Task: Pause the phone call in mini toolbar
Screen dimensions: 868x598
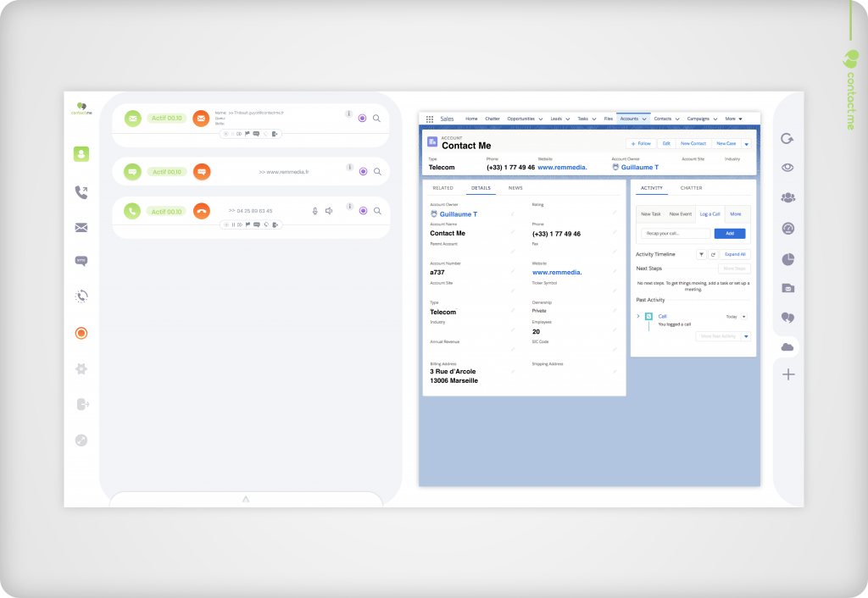Action: 233,224
